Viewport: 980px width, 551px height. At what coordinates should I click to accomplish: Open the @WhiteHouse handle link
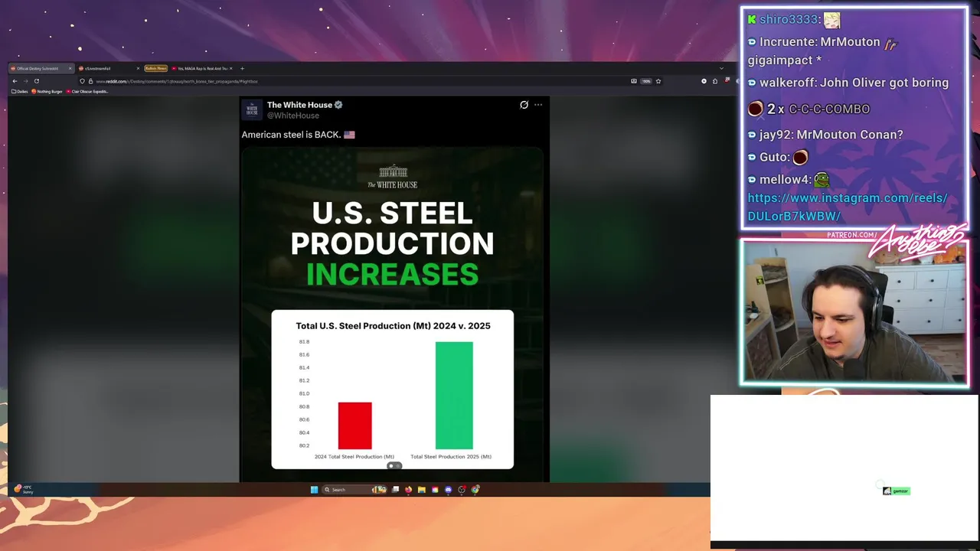point(292,116)
